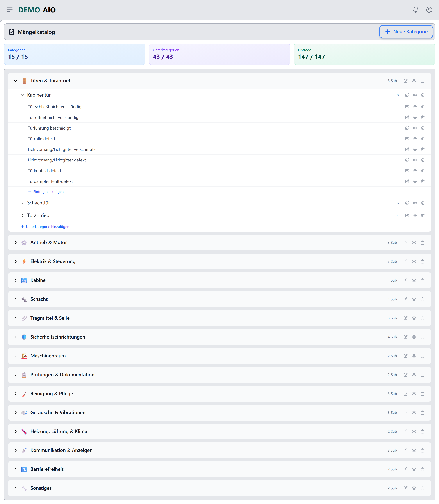Edit the Antrieb & Motor category
Viewport: 439px width, 504px height.
(405, 242)
